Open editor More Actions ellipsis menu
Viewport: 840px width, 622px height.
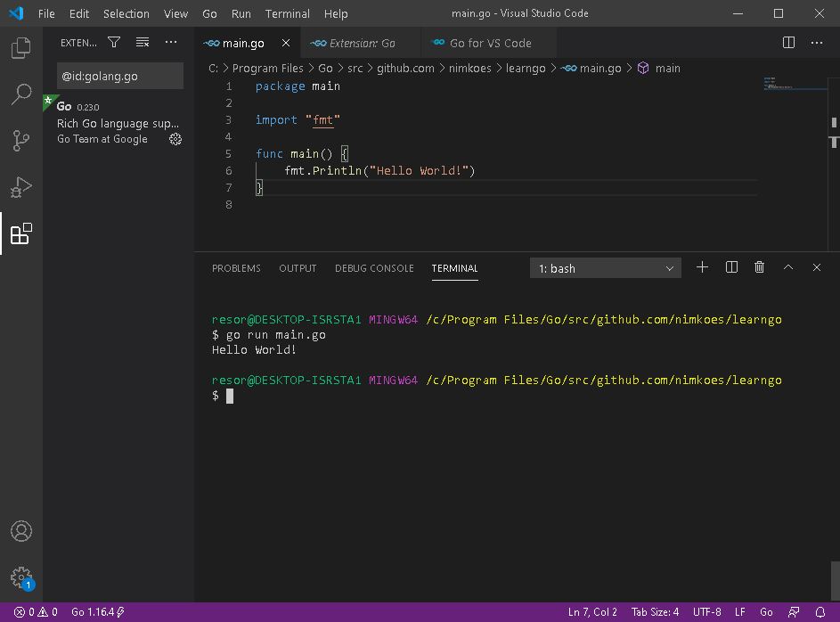pos(817,43)
